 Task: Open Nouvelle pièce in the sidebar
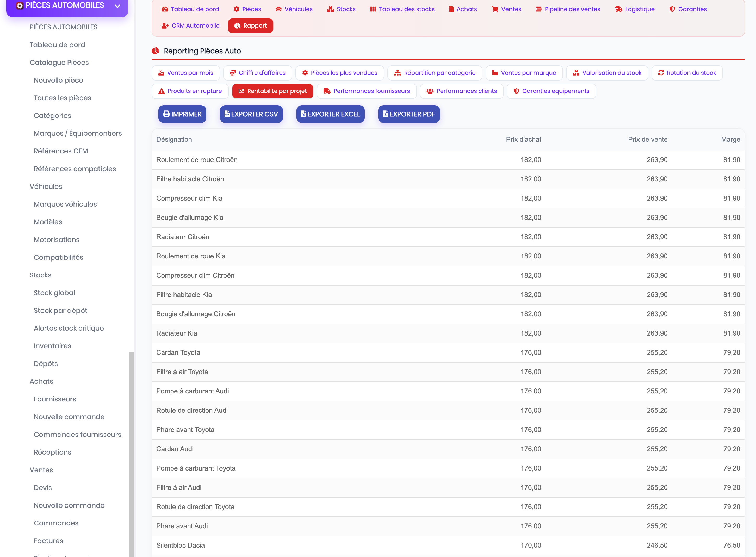[58, 80]
